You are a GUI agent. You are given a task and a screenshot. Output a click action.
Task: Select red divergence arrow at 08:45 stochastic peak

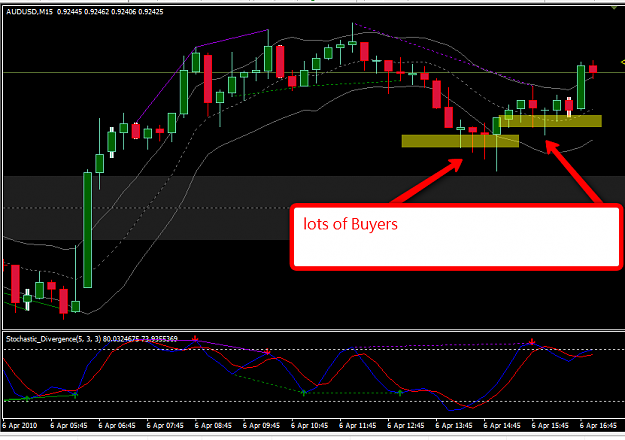tap(195, 339)
